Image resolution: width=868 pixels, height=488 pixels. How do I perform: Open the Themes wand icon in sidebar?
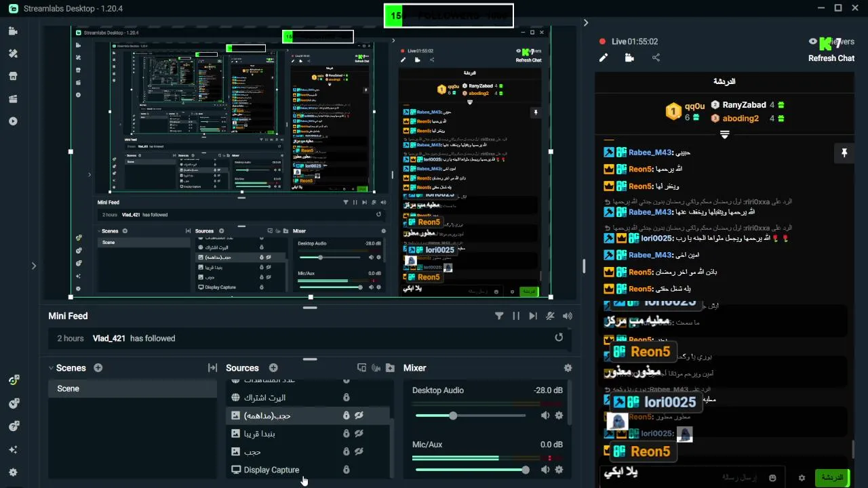13,54
